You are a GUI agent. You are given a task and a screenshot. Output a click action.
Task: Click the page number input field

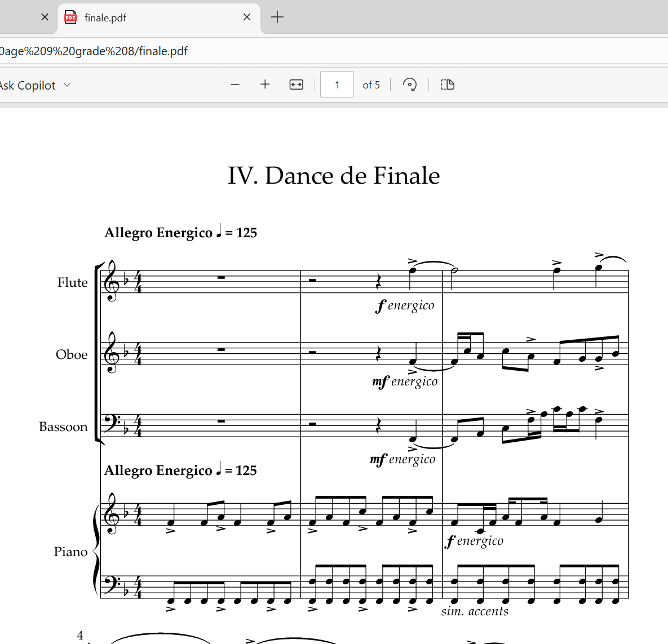pos(337,85)
